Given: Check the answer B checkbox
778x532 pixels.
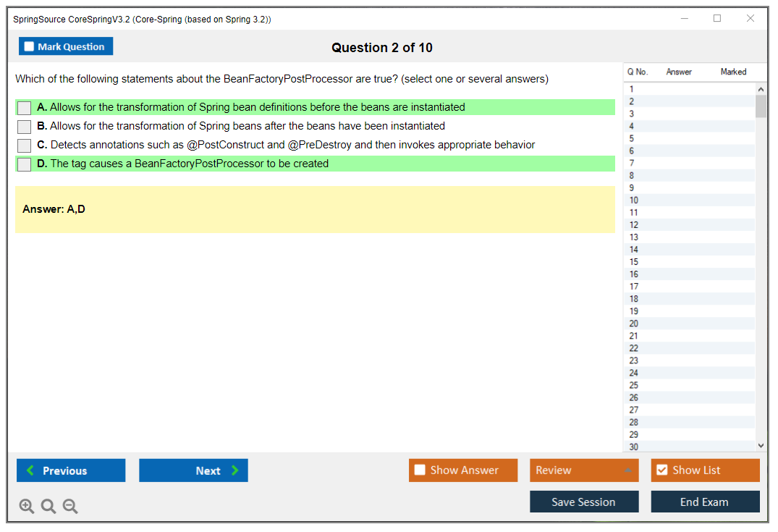Looking at the screenshot, I should coord(25,127).
